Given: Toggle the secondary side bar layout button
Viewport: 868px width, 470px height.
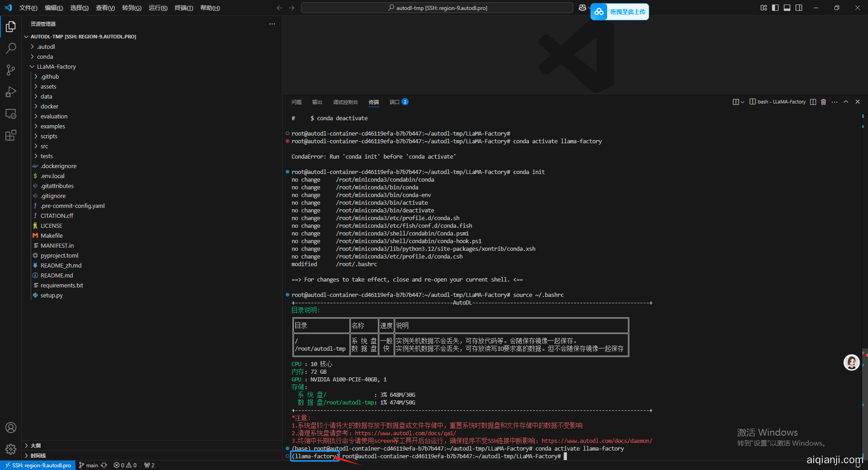Looking at the screenshot, I should click(x=799, y=8).
